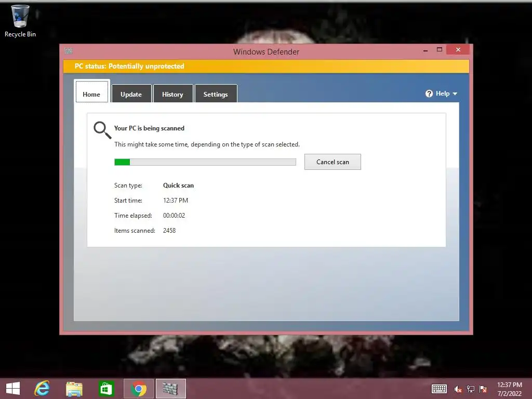Minimize the Windows Defender window
Image resolution: width=532 pixels, height=399 pixels.
pos(425,50)
